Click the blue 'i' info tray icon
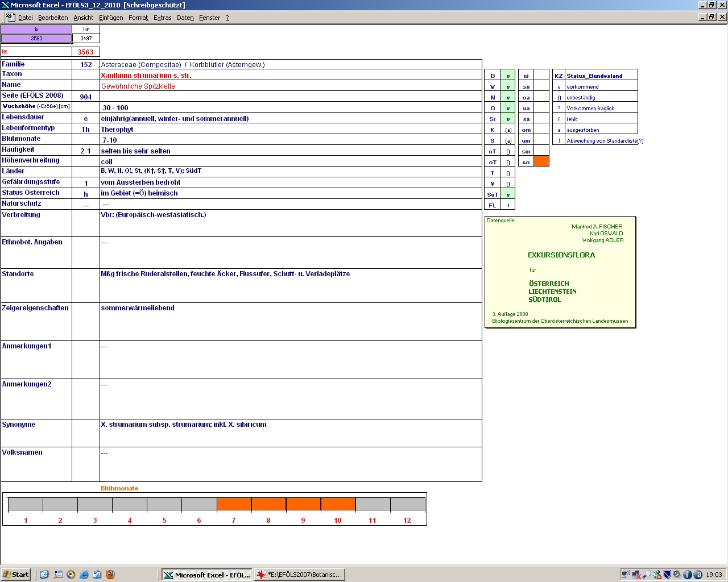This screenshot has width=728, height=582. point(688,575)
